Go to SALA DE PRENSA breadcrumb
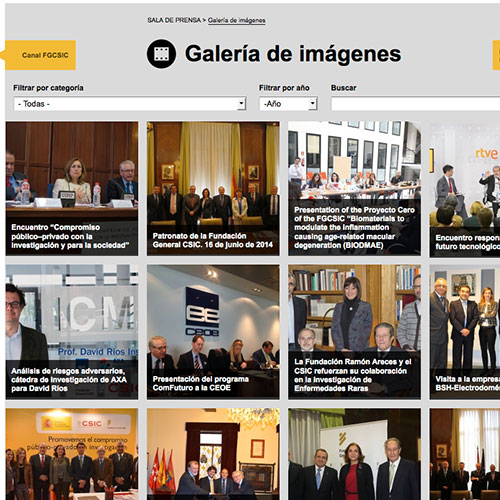The image size is (500, 500). tap(174, 20)
